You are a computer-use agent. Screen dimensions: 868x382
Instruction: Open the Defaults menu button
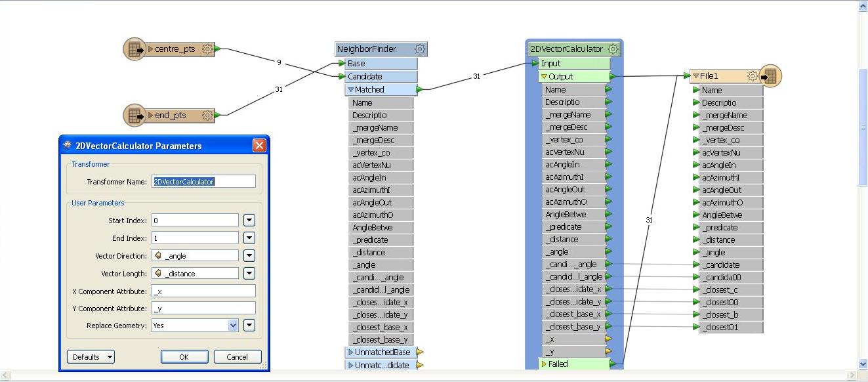coord(91,357)
